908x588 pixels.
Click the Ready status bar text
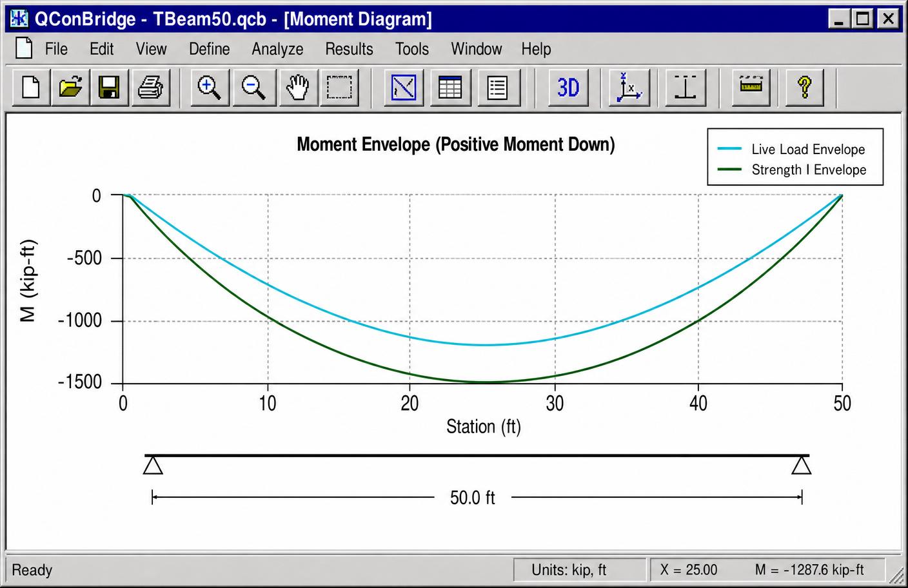click(x=32, y=570)
